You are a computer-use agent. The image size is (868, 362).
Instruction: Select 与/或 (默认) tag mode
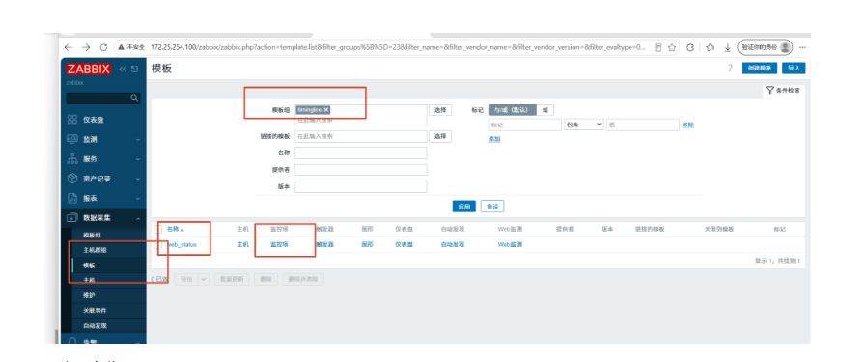click(x=512, y=110)
